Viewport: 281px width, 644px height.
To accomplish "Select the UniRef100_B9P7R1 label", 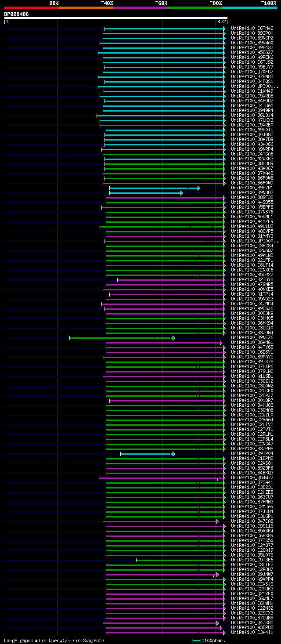I will [252, 188].
